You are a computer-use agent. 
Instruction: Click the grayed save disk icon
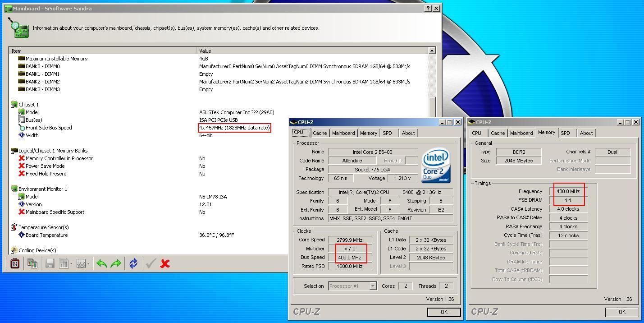(x=50, y=263)
